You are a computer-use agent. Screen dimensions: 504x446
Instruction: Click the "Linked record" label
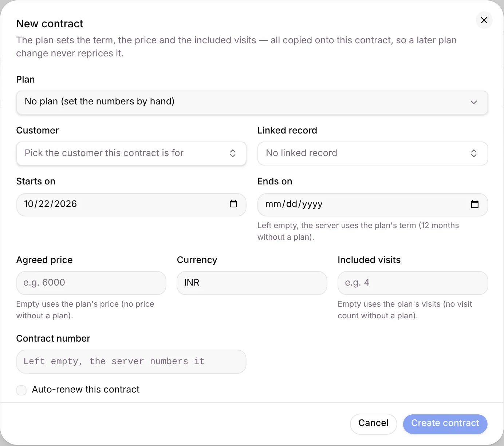point(287,131)
